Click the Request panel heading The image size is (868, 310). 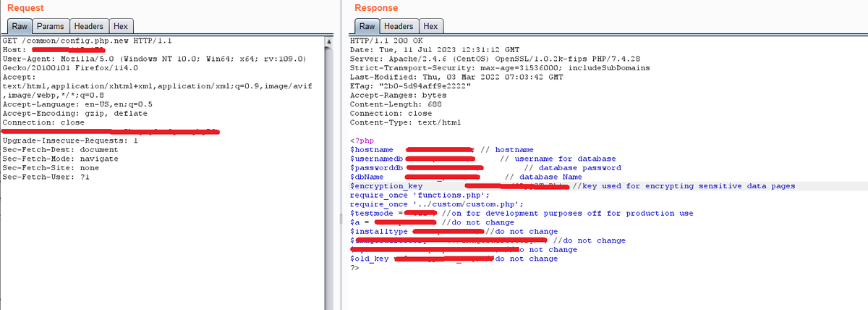pos(25,8)
